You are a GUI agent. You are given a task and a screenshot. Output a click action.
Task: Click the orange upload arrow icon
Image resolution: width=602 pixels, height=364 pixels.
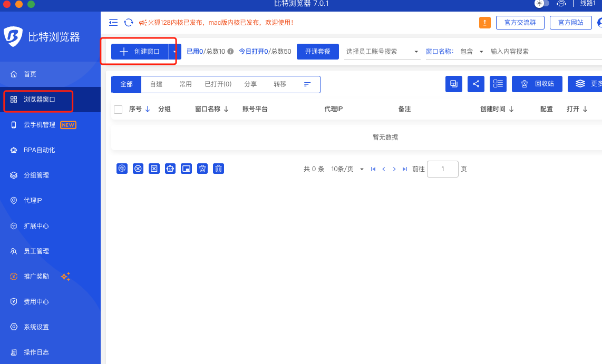pos(484,23)
